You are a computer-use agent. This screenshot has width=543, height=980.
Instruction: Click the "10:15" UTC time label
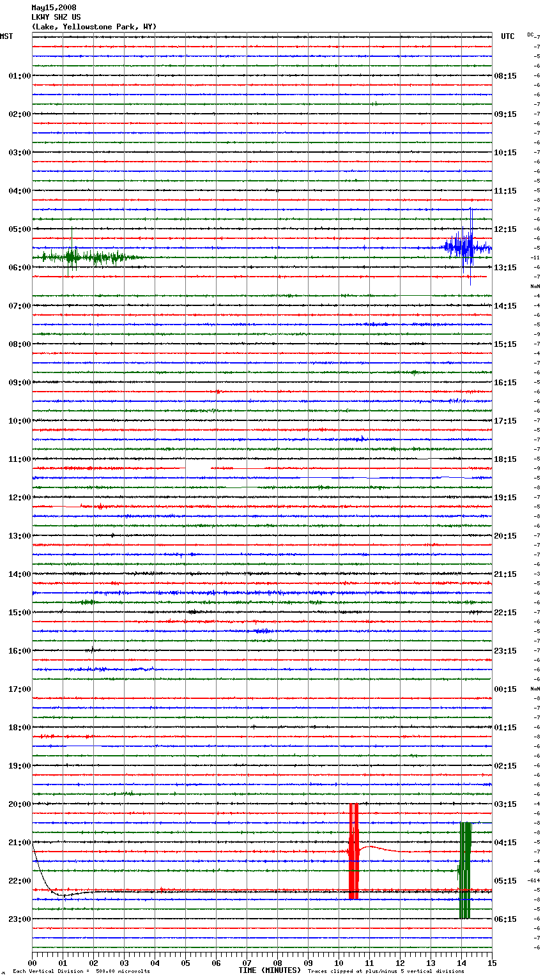tap(505, 153)
